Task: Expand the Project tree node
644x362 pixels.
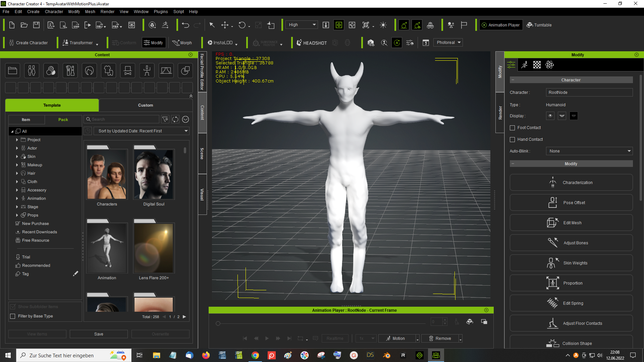Action: 17,140
